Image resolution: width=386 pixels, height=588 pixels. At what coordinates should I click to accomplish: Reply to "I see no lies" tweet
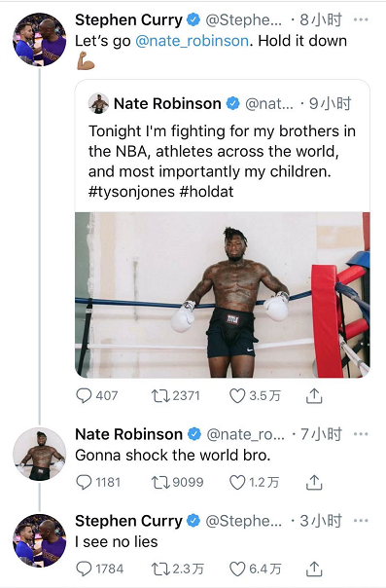click(x=84, y=569)
